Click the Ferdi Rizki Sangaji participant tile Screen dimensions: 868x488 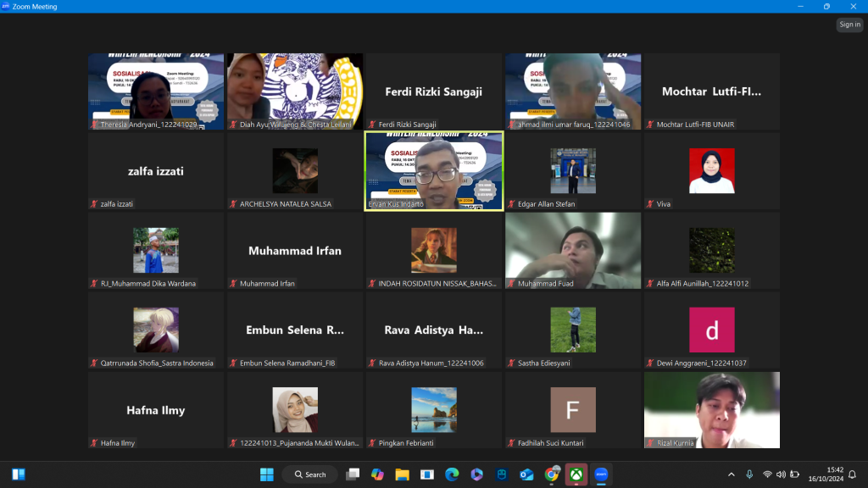tap(434, 91)
